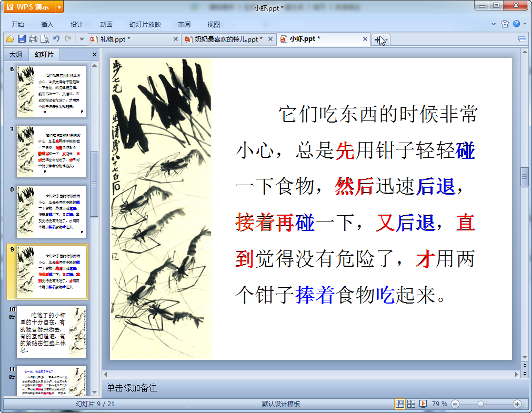This screenshot has height=413, width=532.
Task: Select slide 10 thumbnail
Action: (x=52, y=332)
